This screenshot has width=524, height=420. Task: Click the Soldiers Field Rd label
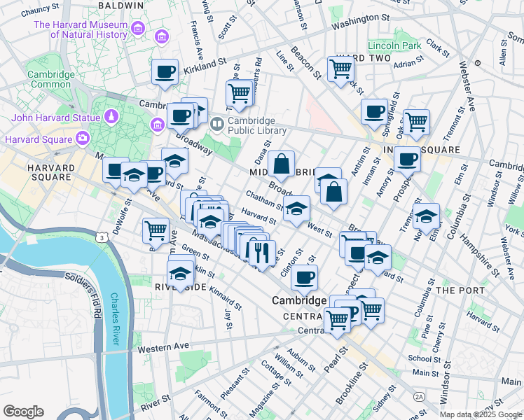[x=83, y=295]
